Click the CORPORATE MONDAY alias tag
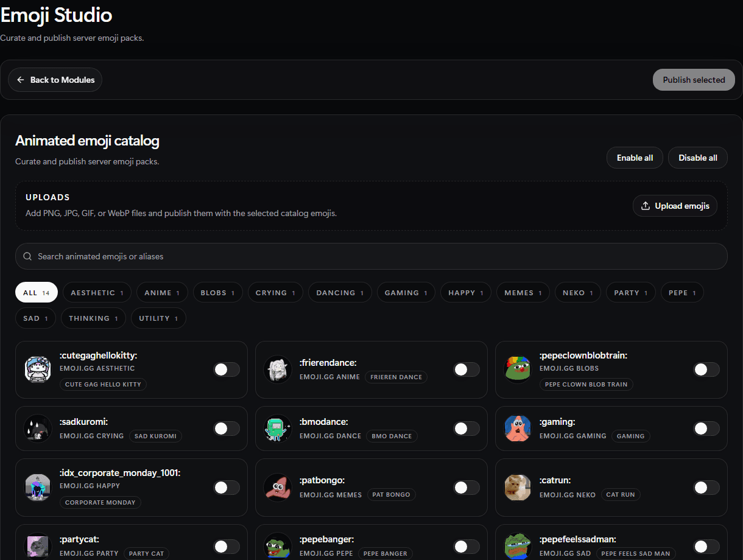Image resolution: width=743 pixels, height=560 pixels. pos(100,503)
